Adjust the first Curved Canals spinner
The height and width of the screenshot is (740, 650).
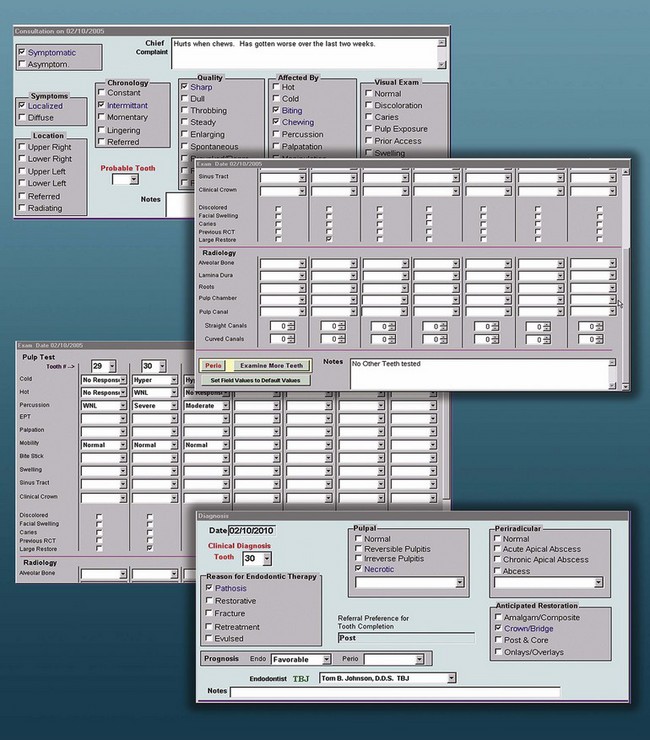pos(291,339)
